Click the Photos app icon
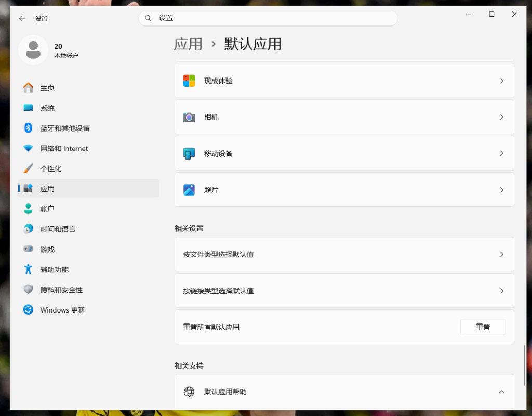This screenshot has width=532, height=416. tap(189, 190)
